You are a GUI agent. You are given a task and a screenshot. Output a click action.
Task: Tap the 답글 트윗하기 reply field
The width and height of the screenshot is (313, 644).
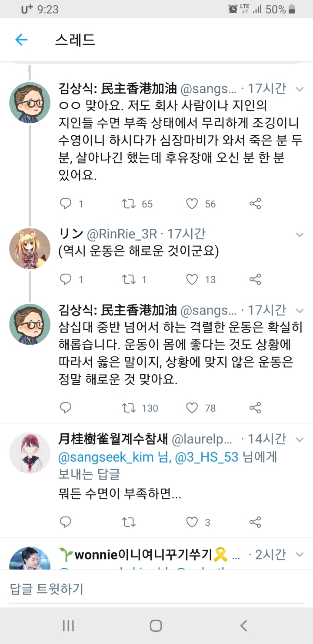[156, 589]
